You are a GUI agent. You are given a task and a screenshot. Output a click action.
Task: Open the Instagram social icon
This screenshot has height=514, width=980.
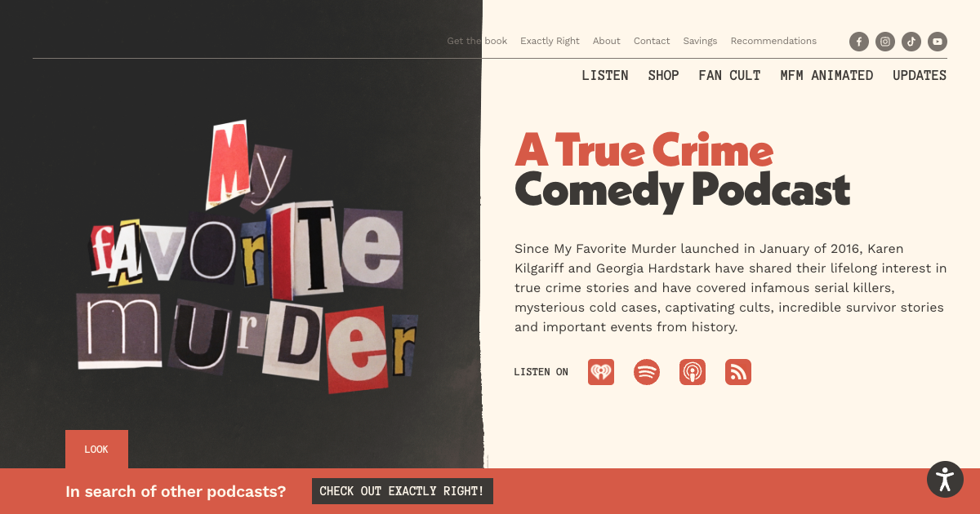click(x=885, y=42)
